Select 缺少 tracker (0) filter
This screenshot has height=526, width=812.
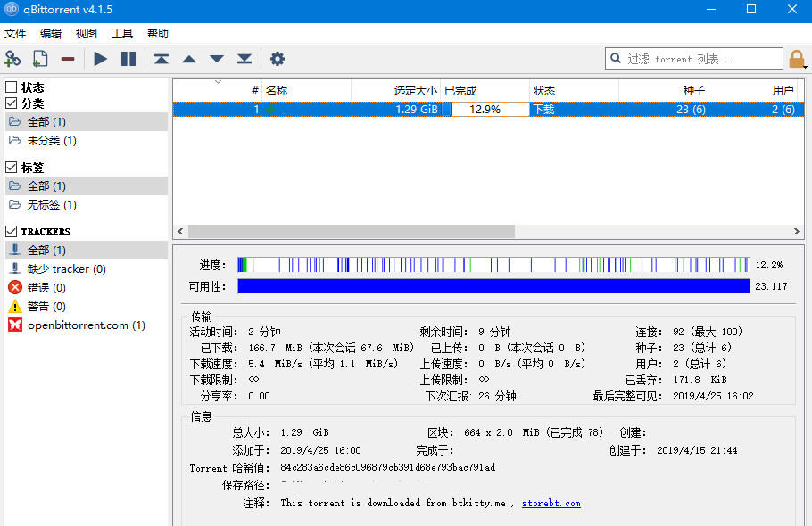click(x=87, y=268)
